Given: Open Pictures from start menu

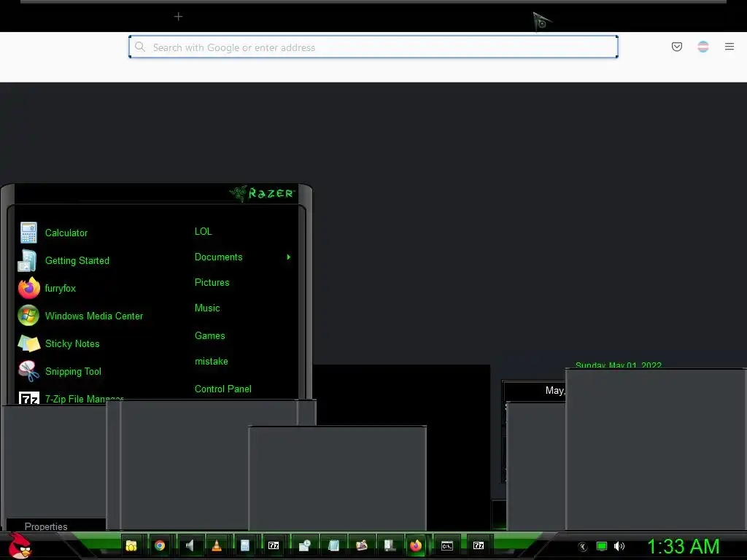Looking at the screenshot, I should coord(212,282).
